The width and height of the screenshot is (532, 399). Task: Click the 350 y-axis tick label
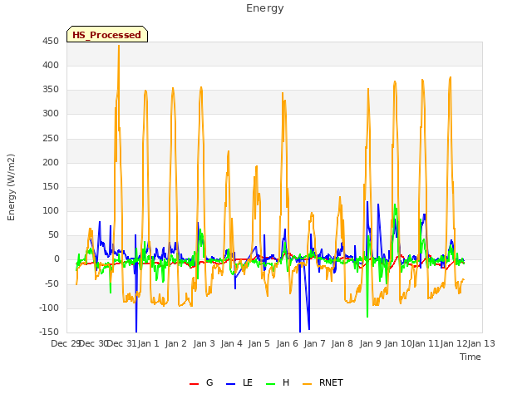51,90
